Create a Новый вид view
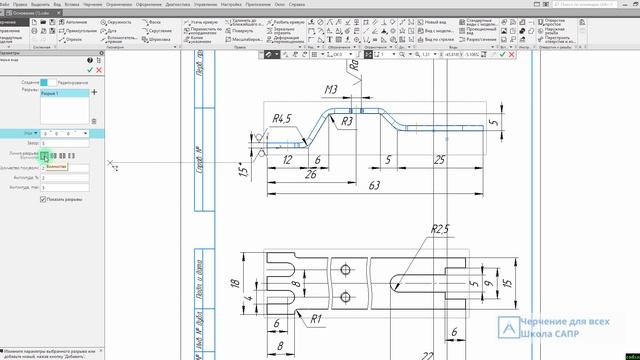Image resolution: width=640 pixels, height=360 pixels. point(432,22)
